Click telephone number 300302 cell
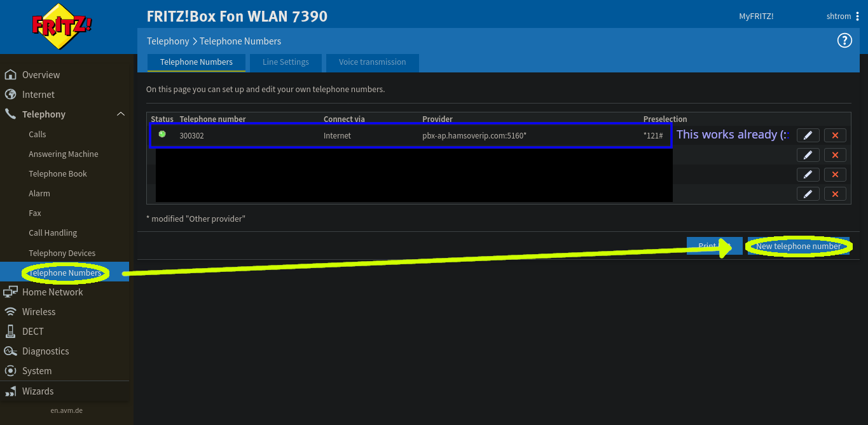This screenshot has width=868, height=425. pos(191,136)
